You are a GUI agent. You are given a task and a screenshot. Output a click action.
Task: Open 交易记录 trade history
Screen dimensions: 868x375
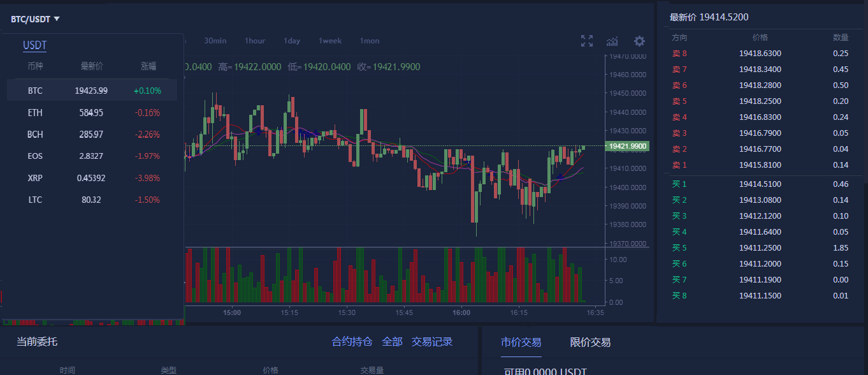[432, 342]
